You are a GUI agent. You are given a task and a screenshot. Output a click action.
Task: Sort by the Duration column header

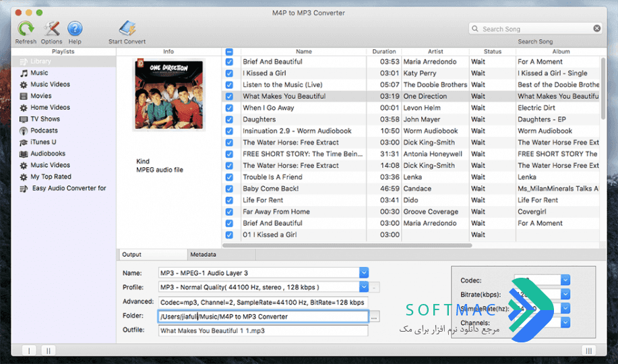[384, 51]
